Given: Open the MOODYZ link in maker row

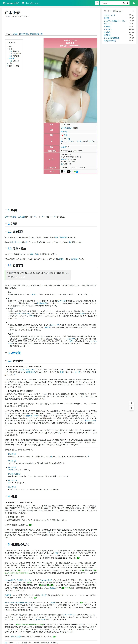Looking at the screenshot, I should [64, 159].
